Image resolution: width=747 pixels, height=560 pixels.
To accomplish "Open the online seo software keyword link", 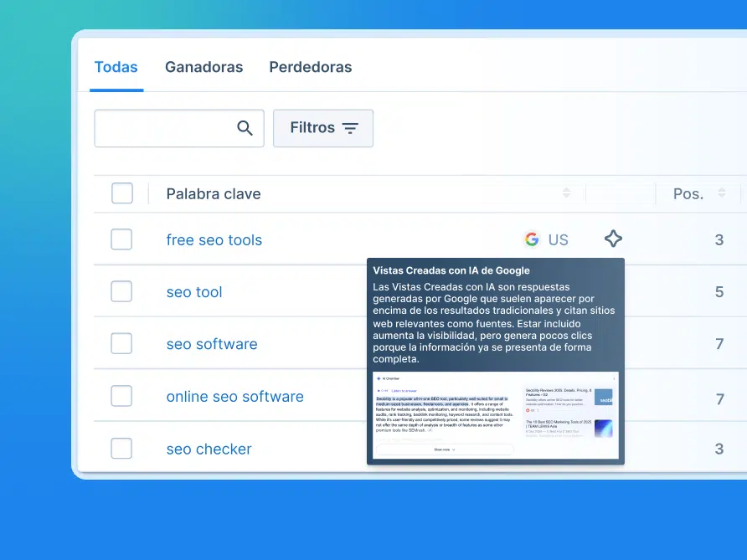I will click(x=234, y=397).
